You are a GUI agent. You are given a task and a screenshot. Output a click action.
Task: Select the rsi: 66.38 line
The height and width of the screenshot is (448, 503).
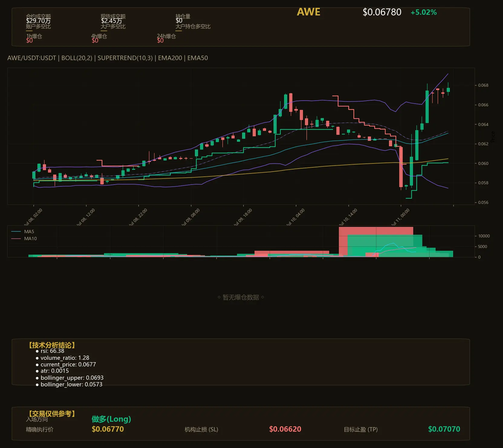click(52, 351)
